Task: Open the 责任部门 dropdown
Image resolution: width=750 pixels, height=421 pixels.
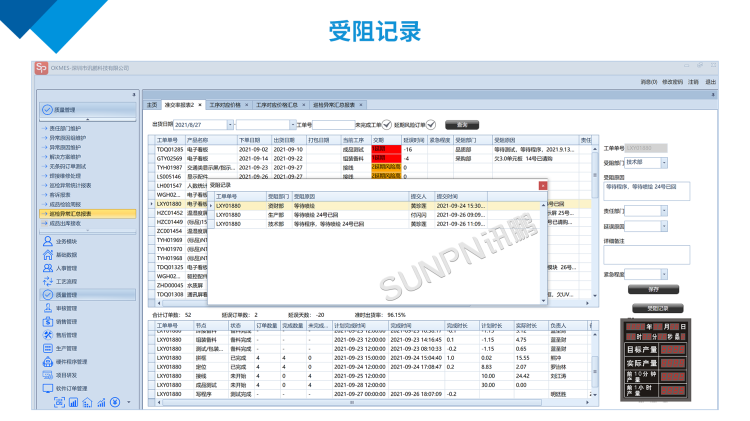Action: [663, 211]
